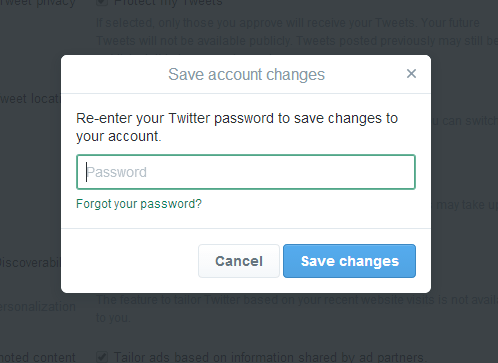Click the dimmed Promoted content label
Viewport: 498px width, 363px height.
[x=38, y=358]
